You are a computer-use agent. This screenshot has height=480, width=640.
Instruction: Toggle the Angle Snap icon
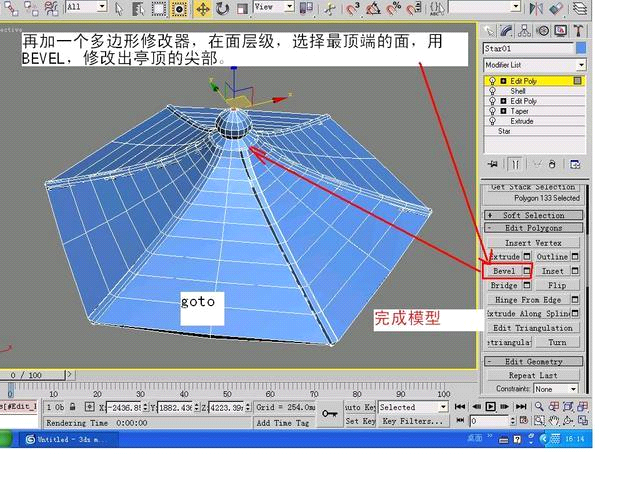click(373, 8)
